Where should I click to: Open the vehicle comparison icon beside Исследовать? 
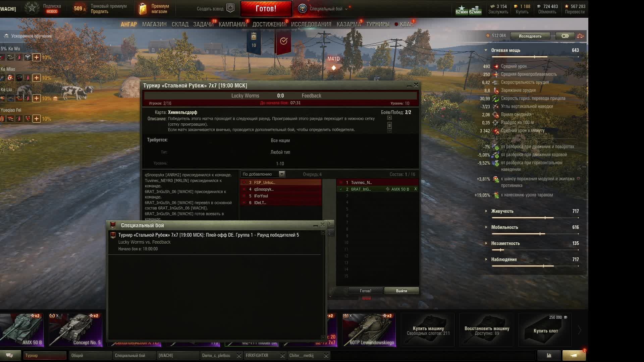pos(581,36)
